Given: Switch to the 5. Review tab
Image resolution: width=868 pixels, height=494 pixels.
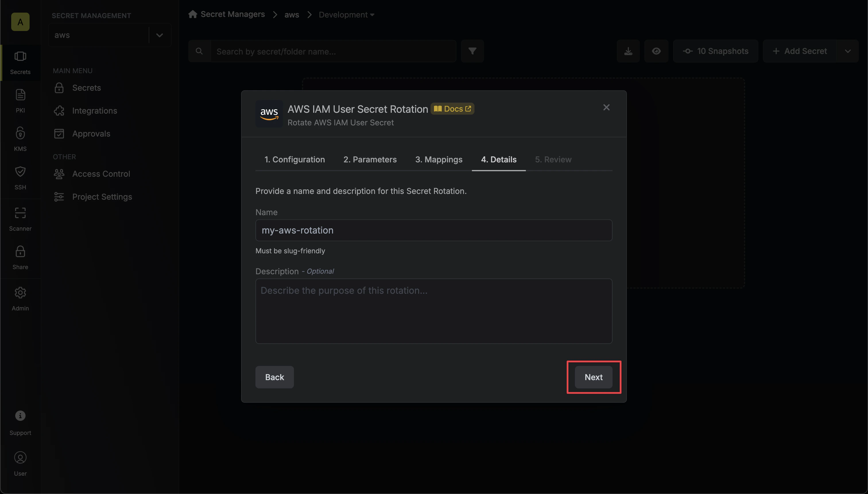Looking at the screenshot, I should [x=553, y=160].
